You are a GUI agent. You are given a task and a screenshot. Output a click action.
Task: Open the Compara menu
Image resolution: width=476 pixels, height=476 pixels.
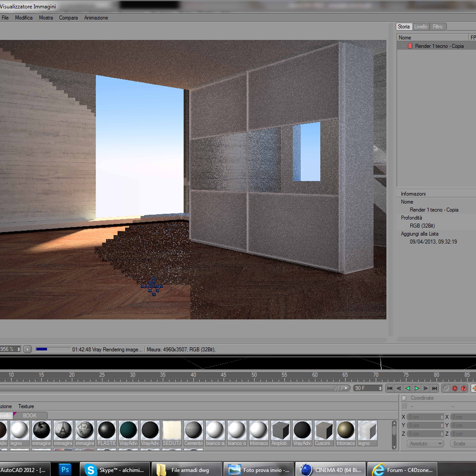coord(68,18)
